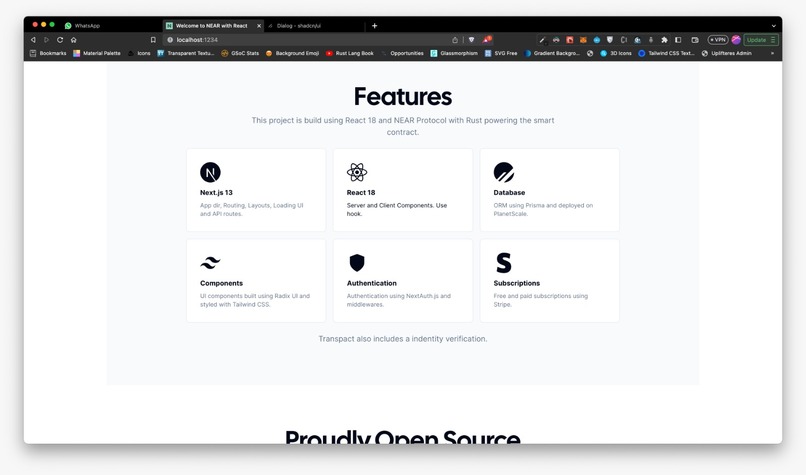The image size is (806, 475).
Task: Open the Opportunities bookmark
Action: pos(402,53)
